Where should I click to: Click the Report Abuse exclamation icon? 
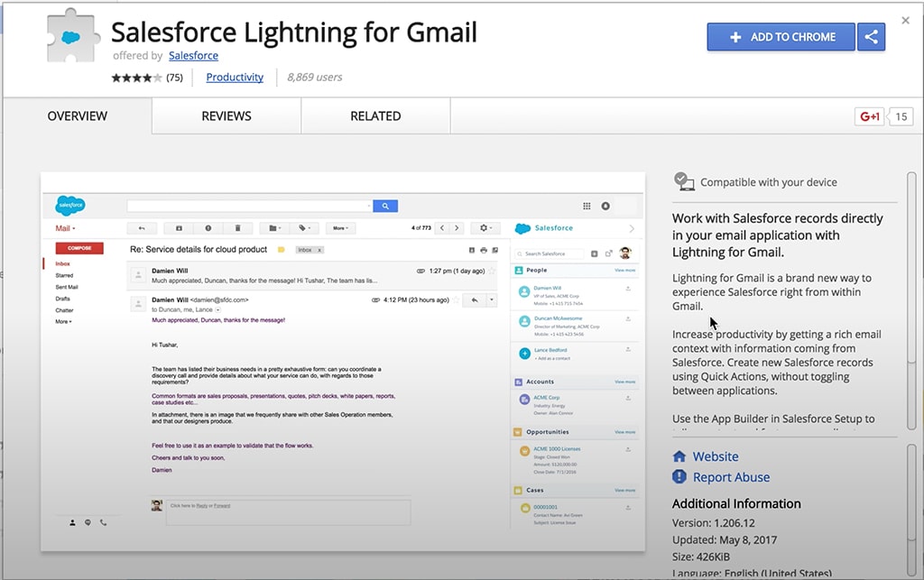(679, 476)
